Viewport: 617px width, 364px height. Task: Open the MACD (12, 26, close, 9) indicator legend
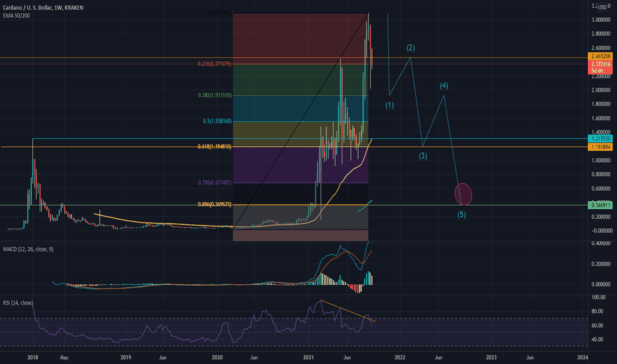tap(28, 249)
